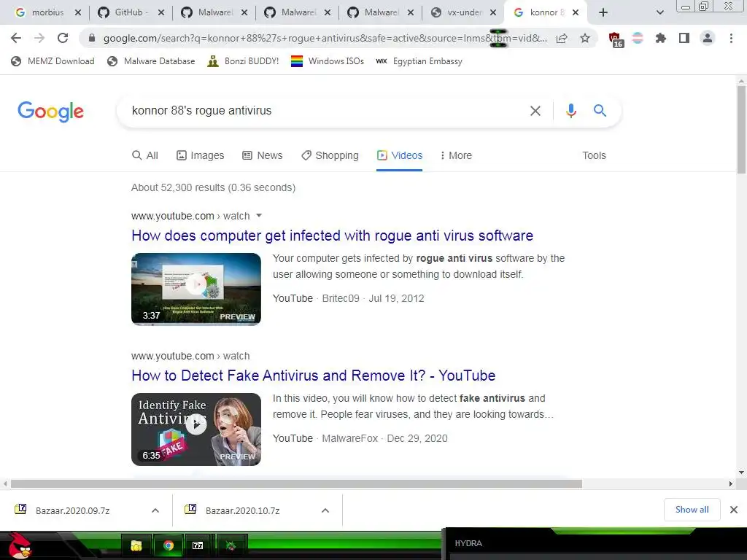Click the address bar URL
Image resolution: width=747 pixels, height=560 pixels.
tap(325, 38)
